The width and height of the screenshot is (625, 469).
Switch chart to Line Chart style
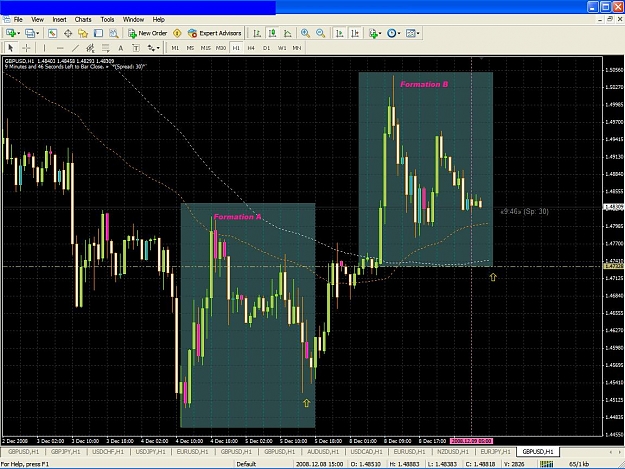pyautogui.click(x=288, y=33)
